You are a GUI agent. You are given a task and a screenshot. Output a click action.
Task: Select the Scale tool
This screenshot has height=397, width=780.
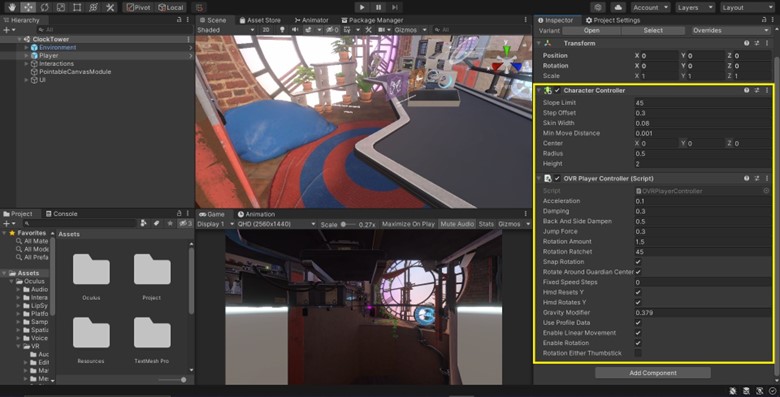point(61,7)
